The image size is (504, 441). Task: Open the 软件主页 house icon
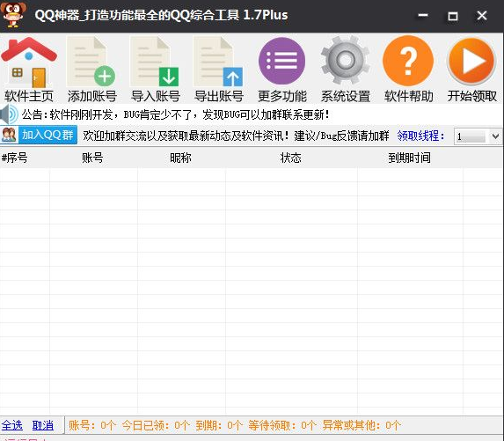29,62
